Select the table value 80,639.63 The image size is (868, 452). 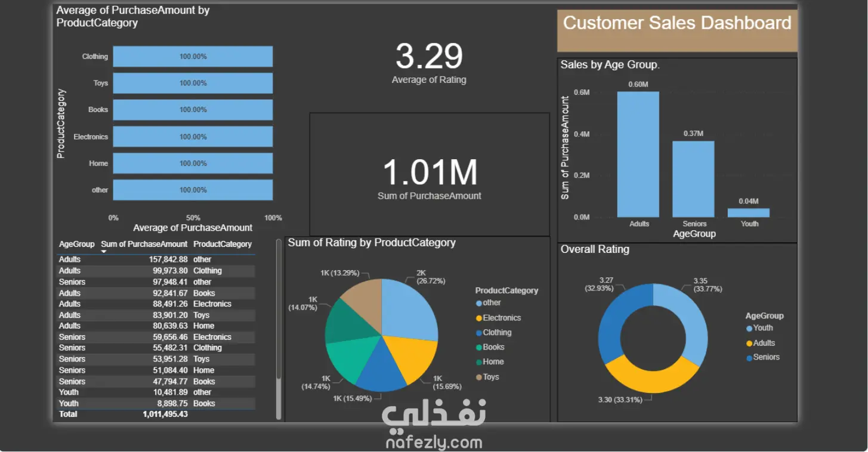(x=170, y=326)
